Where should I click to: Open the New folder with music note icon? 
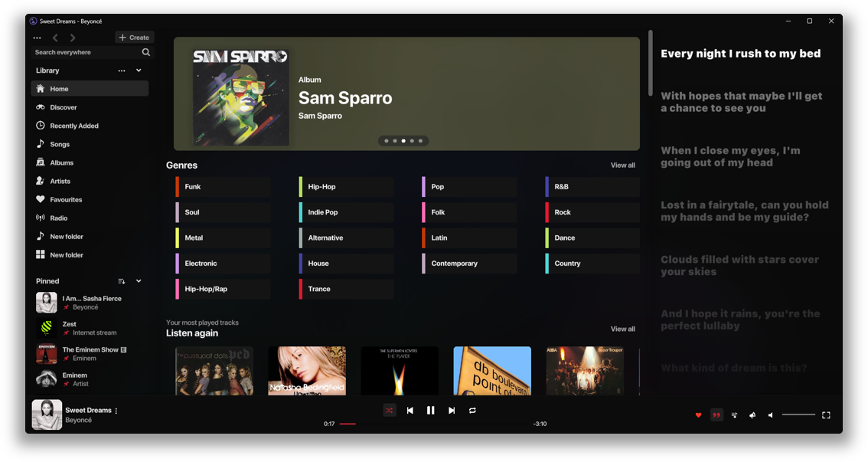point(90,237)
